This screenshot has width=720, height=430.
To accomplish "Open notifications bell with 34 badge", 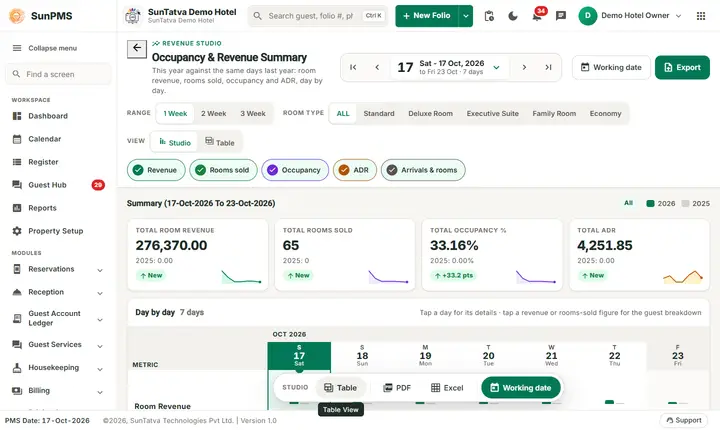I will tap(537, 17).
